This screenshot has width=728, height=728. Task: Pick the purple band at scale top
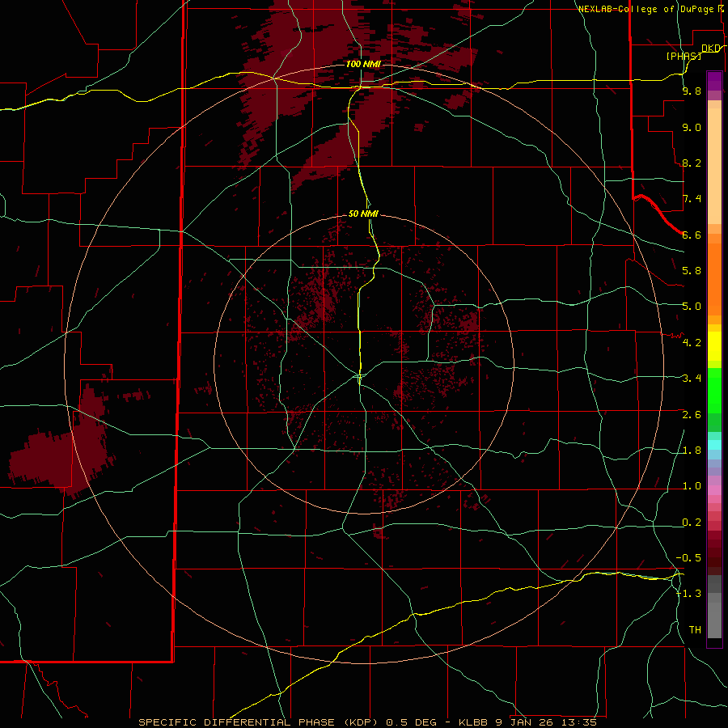[714, 81]
